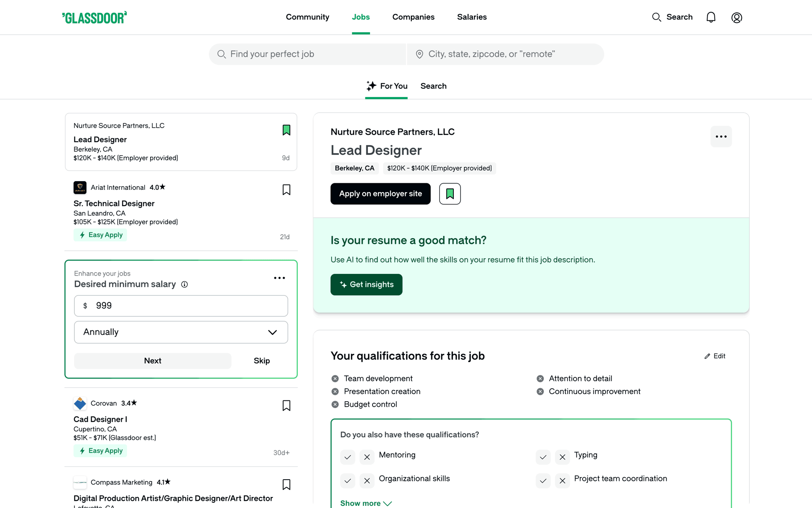Remove Continuous improvement X icon
The height and width of the screenshot is (508, 812).
540,392
